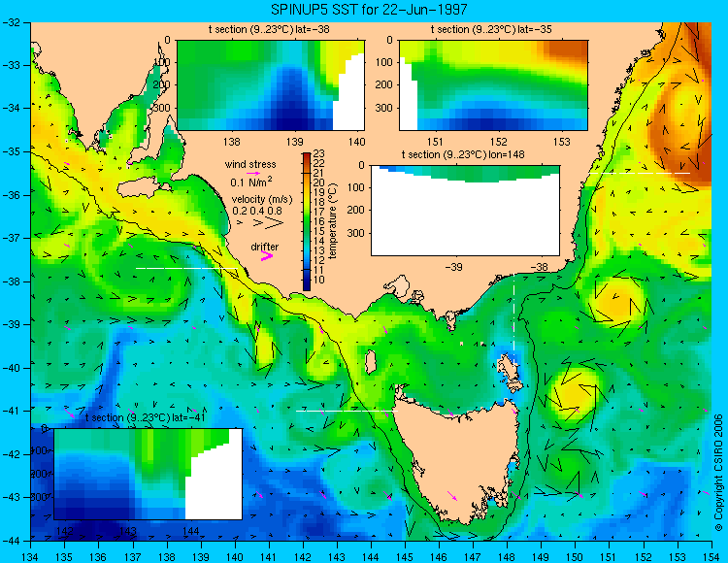Click the 'wind stress' legend label
The height and width of the screenshot is (563, 728).
250,164
